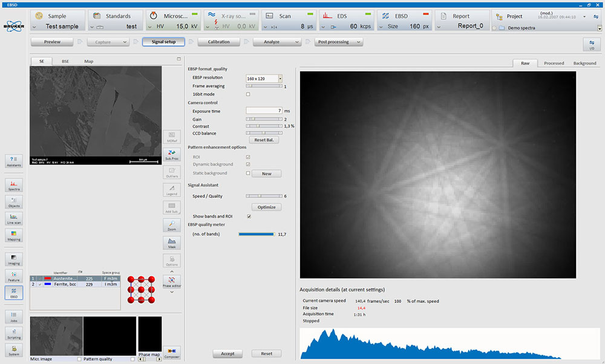Adjust the Speed / Quality slider
This screenshot has width=605, height=364.
coord(260,196)
